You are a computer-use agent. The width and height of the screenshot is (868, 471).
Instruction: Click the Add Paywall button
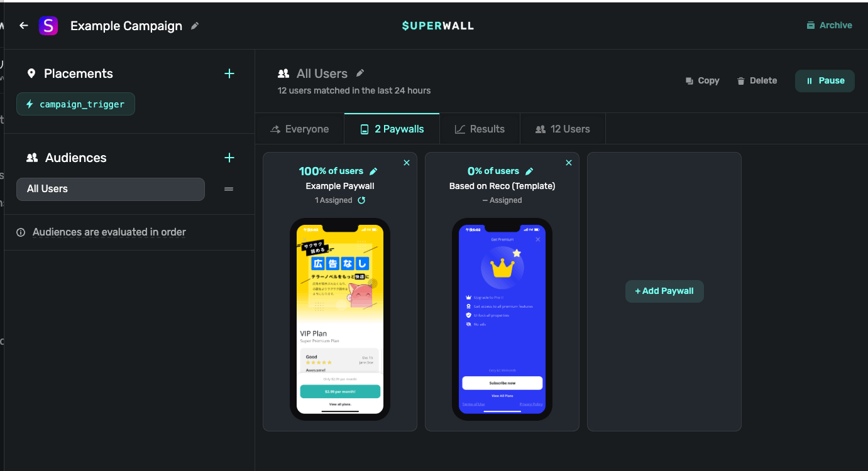[x=664, y=291]
